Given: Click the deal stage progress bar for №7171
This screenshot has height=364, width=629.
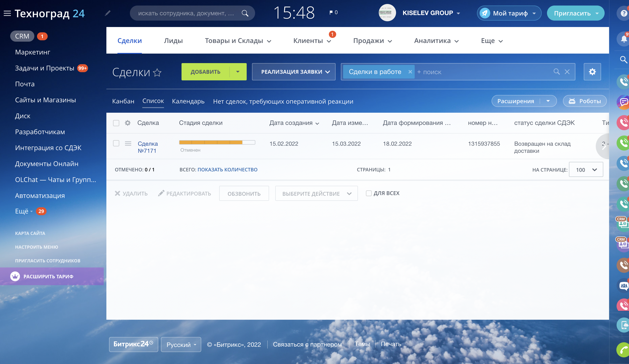Looking at the screenshot, I should tap(217, 142).
